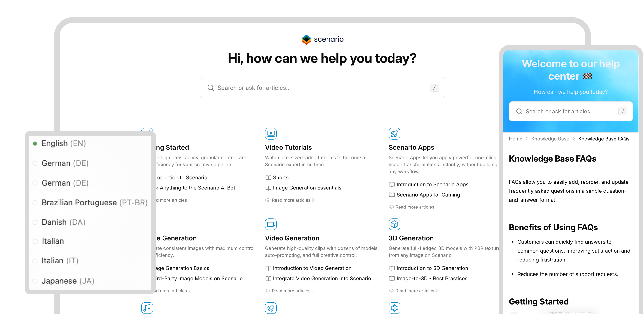
Task: Click the Video Generation camera icon
Action: [271, 224]
